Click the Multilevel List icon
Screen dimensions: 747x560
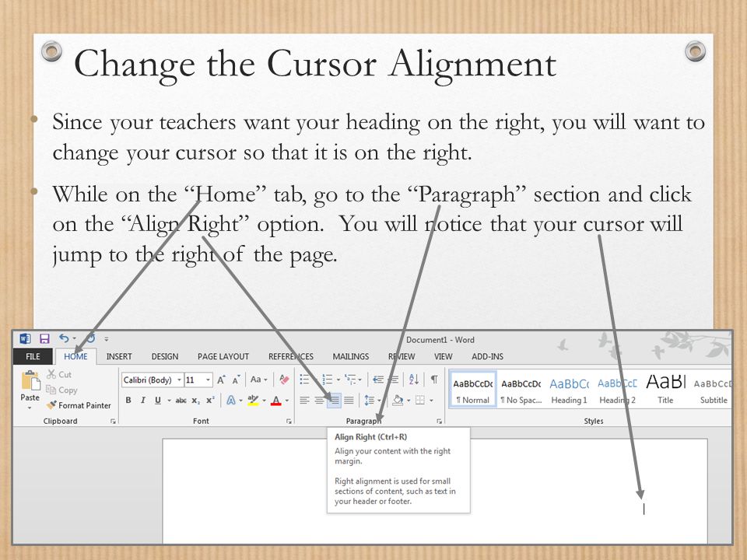point(350,380)
